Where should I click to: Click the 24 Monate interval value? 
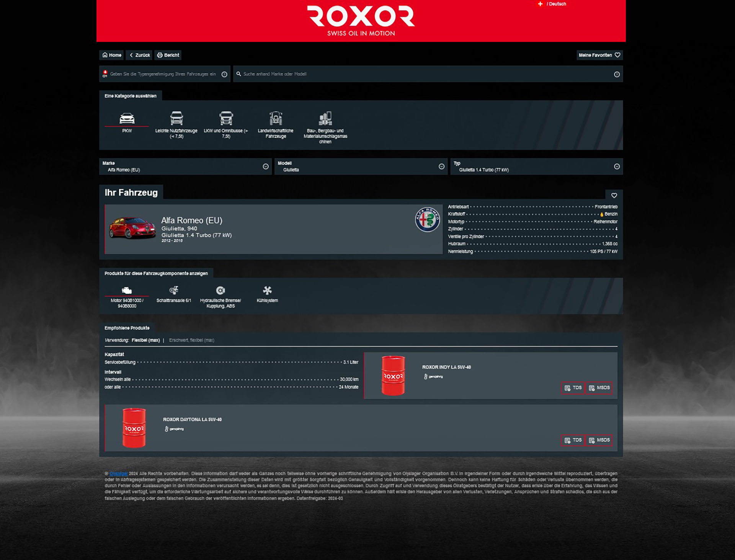pos(348,387)
